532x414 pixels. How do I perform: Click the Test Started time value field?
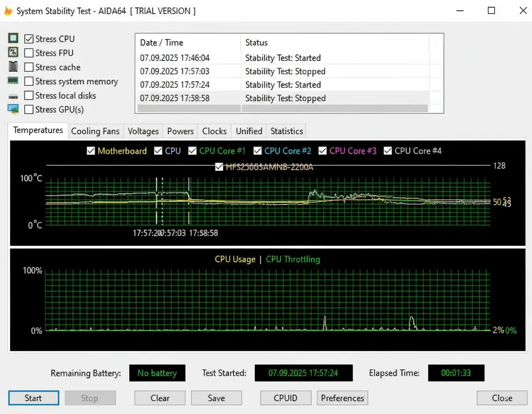click(x=303, y=373)
